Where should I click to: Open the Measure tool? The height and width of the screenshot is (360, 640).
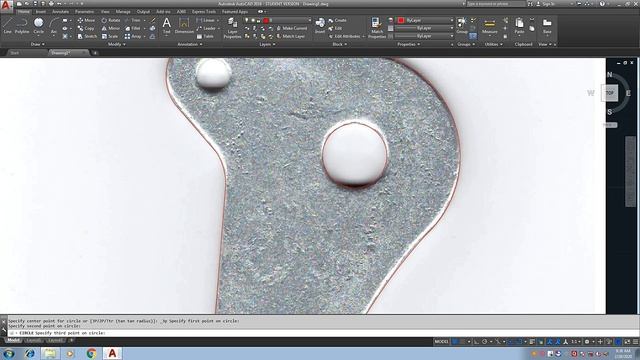pyautogui.click(x=489, y=26)
